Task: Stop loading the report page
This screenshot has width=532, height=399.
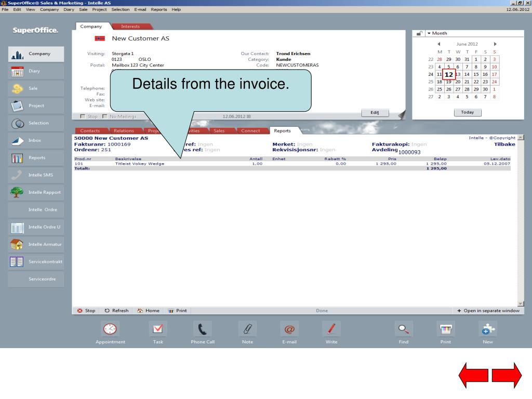Action: [x=86, y=311]
